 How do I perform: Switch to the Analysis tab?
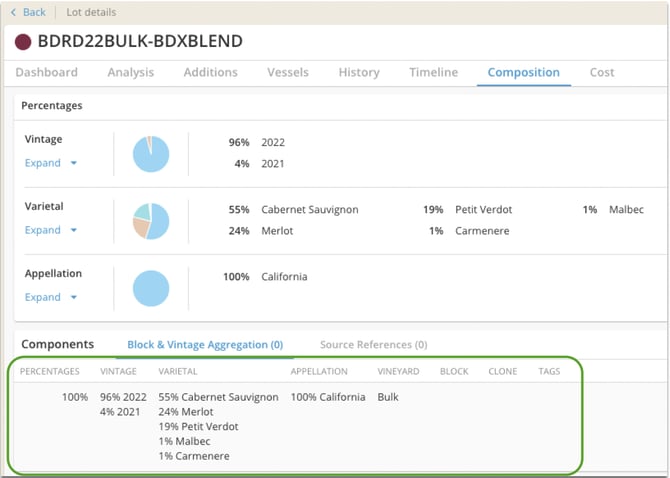130,72
